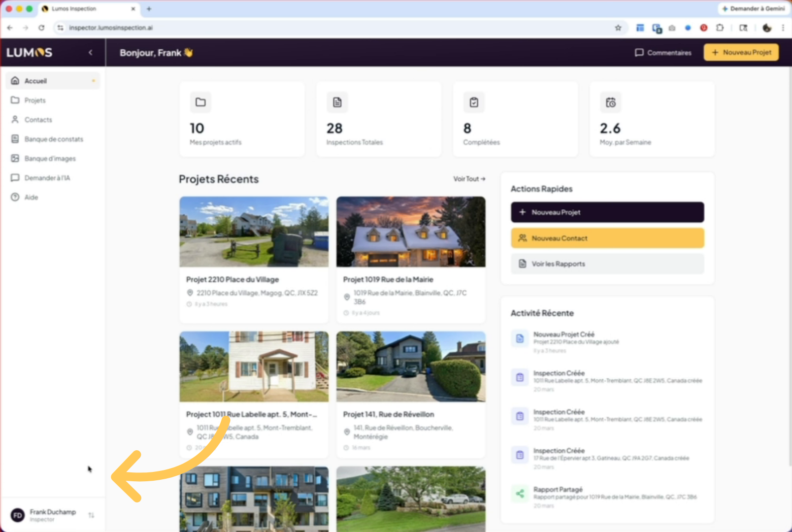Image resolution: width=792 pixels, height=532 pixels.
Task: Open Voir les Rapports quick action
Action: (607, 264)
